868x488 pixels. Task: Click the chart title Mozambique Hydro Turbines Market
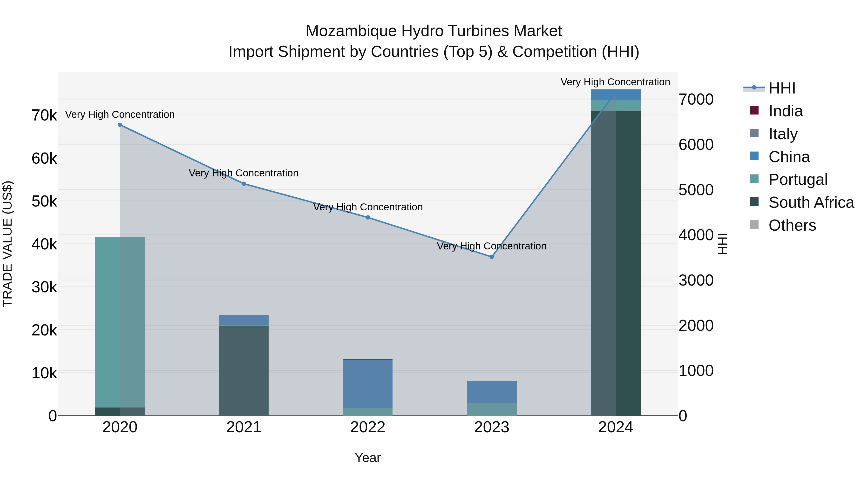[434, 31]
